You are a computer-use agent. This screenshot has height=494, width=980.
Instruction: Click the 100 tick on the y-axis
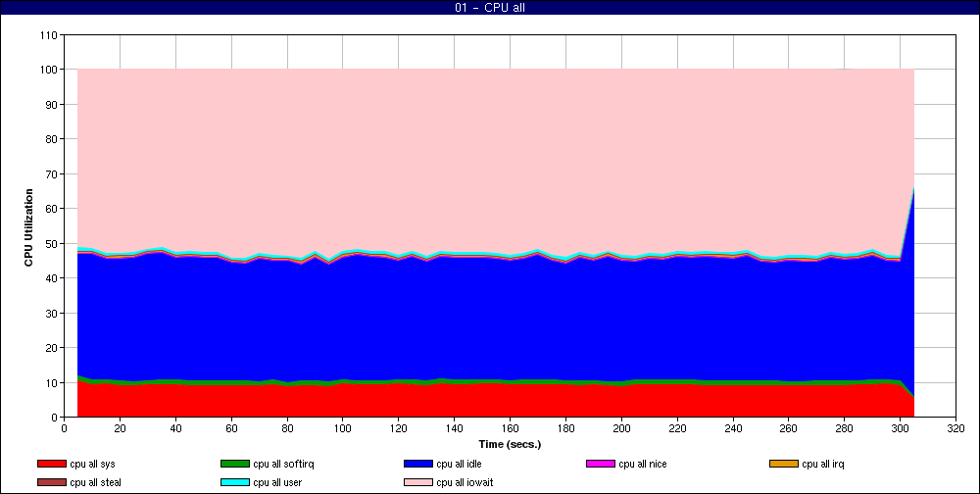pyautogui.click(x=50, y=70)
